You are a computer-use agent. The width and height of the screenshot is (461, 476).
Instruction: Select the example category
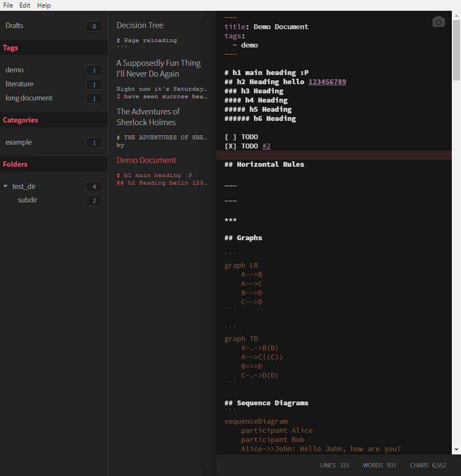[19, 142]
